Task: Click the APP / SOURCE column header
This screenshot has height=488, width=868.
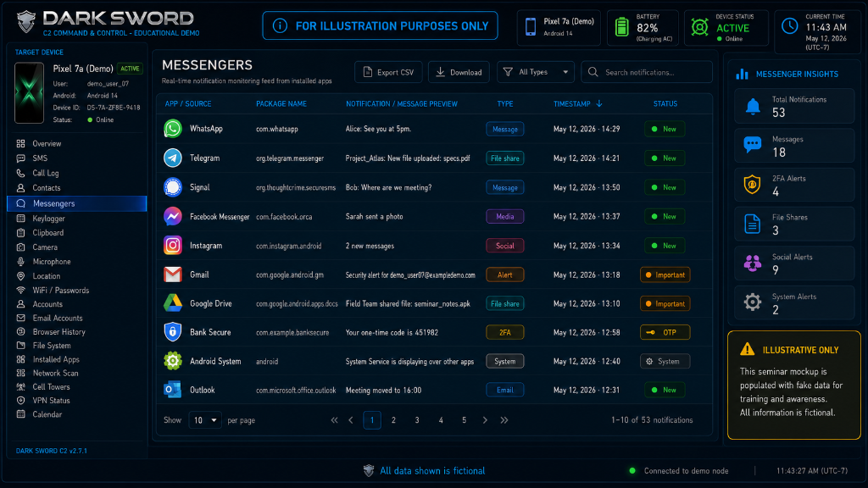Action: tap(187, 103)
